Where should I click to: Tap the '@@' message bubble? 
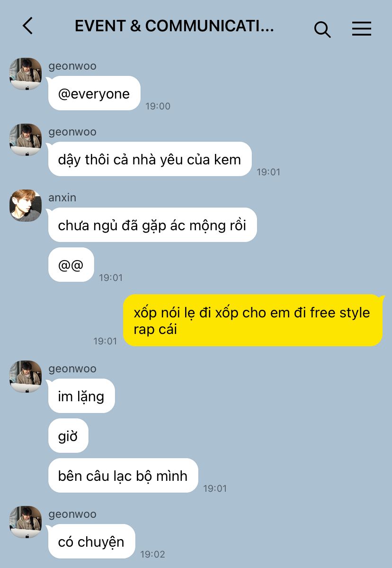coord(71,265)
